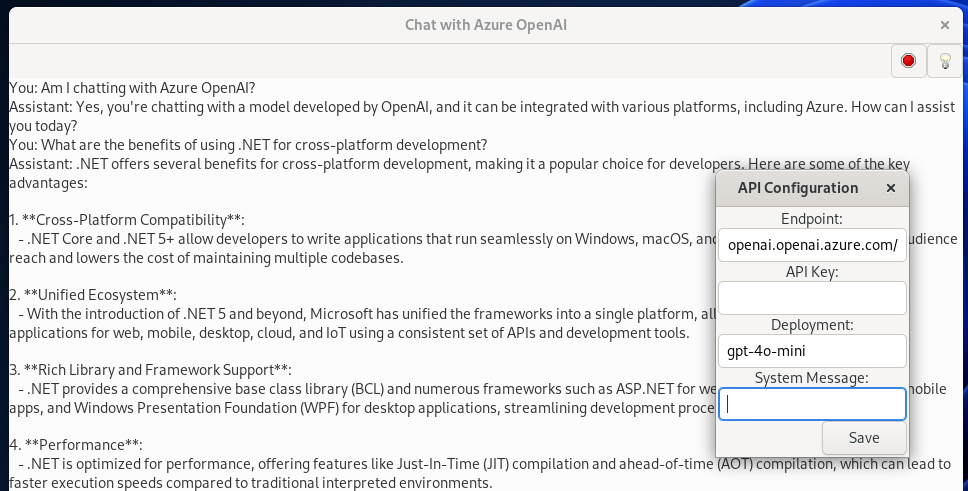Click 'You: Am I chatting with Azure OpenAI?' line
968x491 pixels.
click(132, 88)
